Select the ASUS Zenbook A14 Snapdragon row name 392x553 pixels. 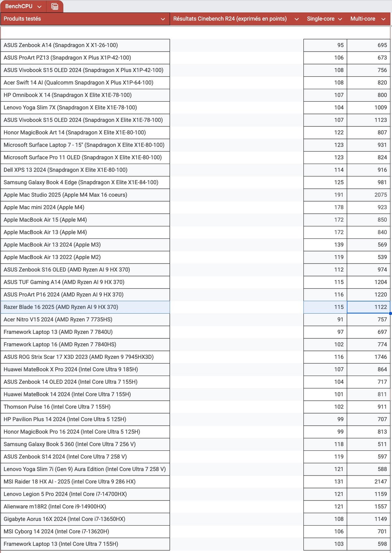tap(61, 45)
